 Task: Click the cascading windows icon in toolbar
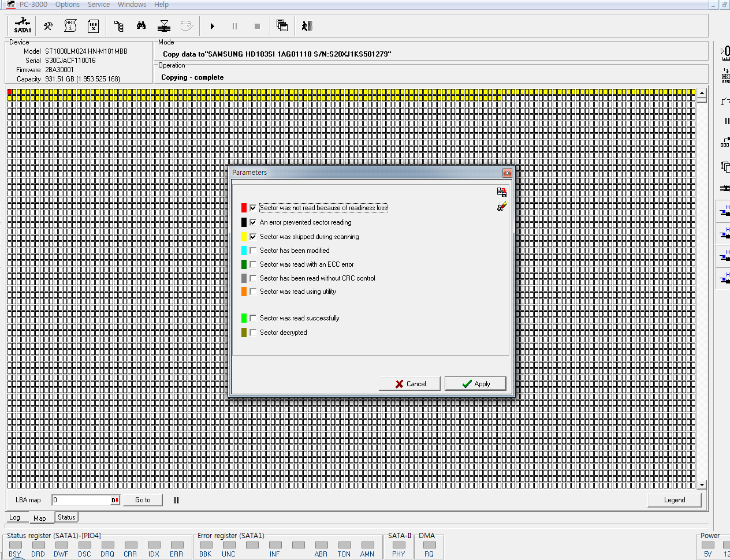click(x=282, y=26)
